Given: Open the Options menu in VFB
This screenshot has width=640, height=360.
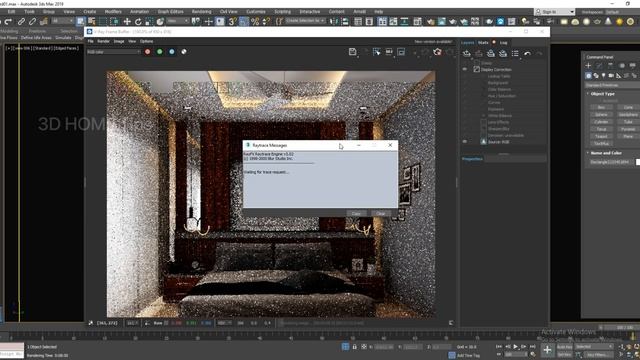Looking at the screenshot, I should (147, 41).
